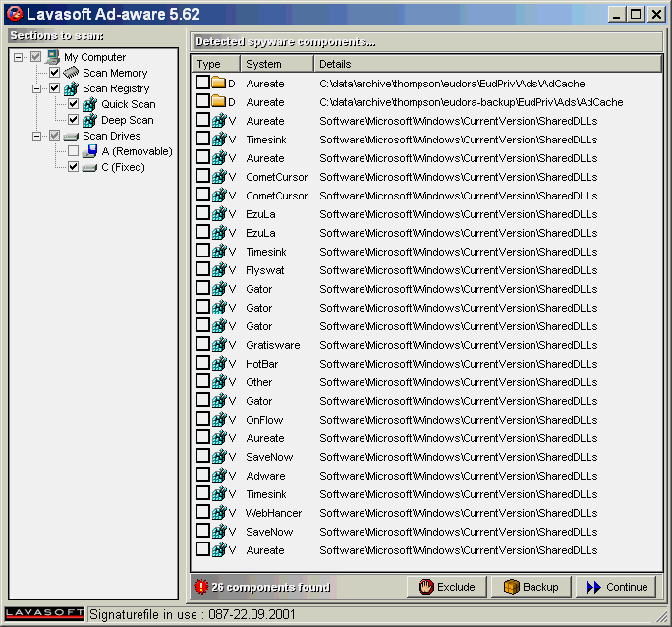The width and height of the screenshot is (672, 627).
Task: Click folder icon of the eudora-backup AdCache entry
Action: coord(219,102)
